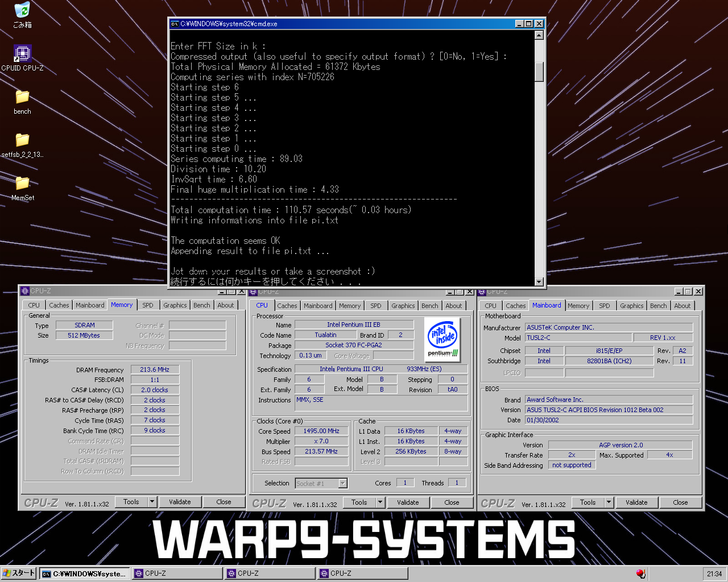This screenshot has width=728, height=582.
Task: Click the TUSL2-C model field
Action: tap(578, 338)
